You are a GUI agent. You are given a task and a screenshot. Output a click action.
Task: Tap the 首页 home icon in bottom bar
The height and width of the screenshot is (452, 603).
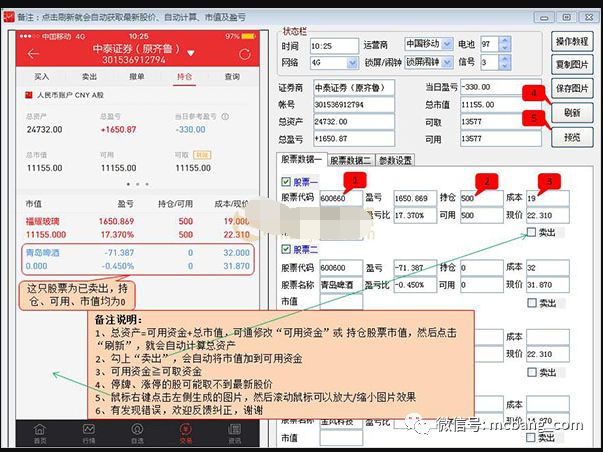pyautogui.click(x=40, y=433)
